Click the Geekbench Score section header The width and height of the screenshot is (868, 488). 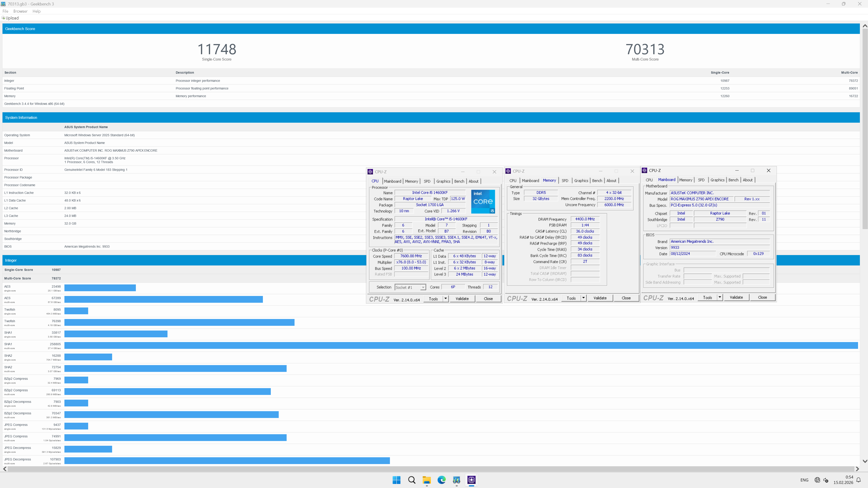(x=431, y=29)
